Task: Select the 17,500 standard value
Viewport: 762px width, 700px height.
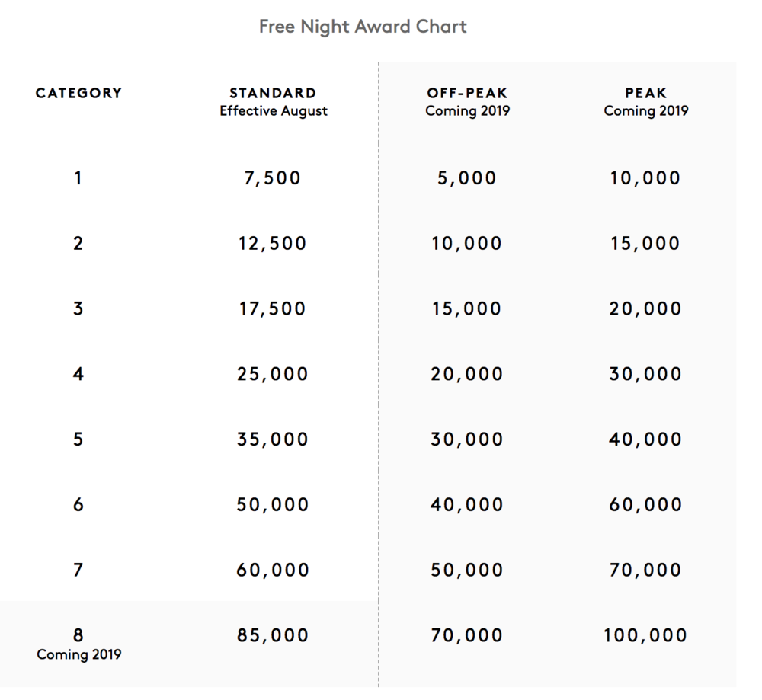Action: tap(273, 309)
